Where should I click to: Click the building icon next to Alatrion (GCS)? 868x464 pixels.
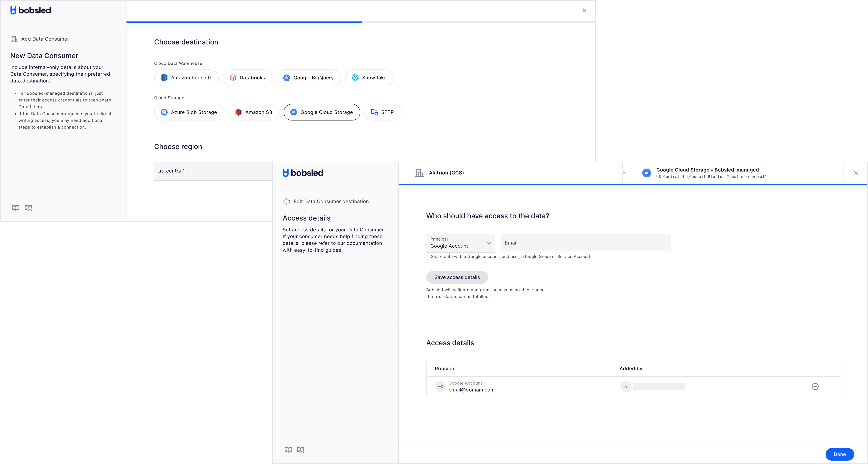(x=419, y=173)
